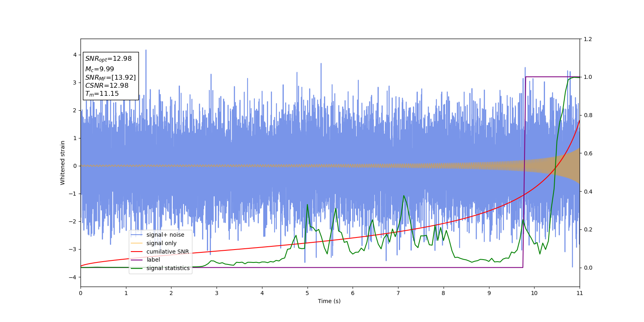
Task: Click right axis tick label 0.6
Action: point(588,153)
